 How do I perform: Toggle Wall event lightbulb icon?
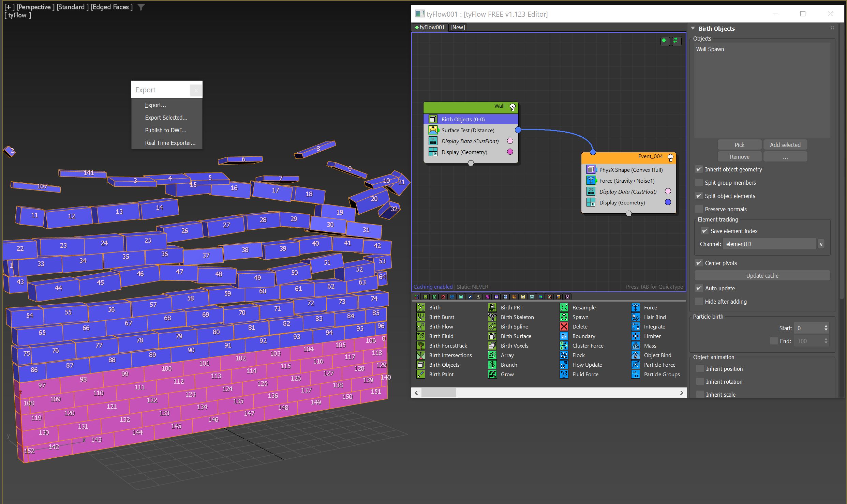point(512,107)
